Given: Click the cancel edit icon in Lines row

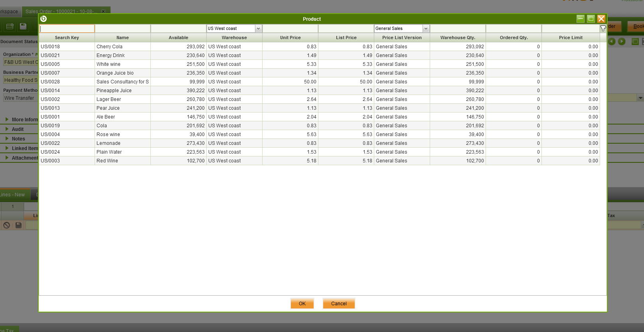Looking at the screenshot, I should (x=6, y=225).
